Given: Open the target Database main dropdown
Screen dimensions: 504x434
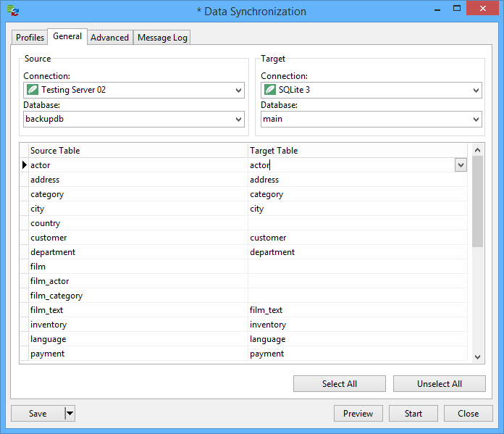Looking at the screenshot, I should coord(476,120).
